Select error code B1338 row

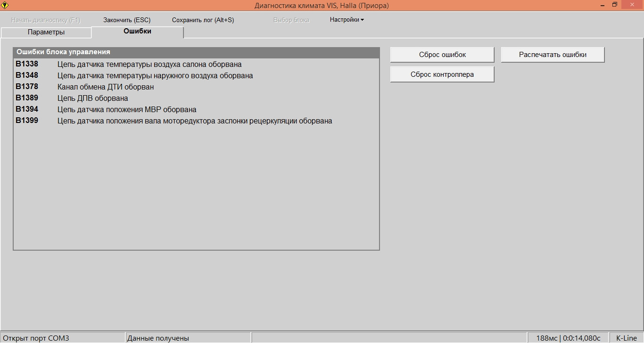[x=196, y=64]
